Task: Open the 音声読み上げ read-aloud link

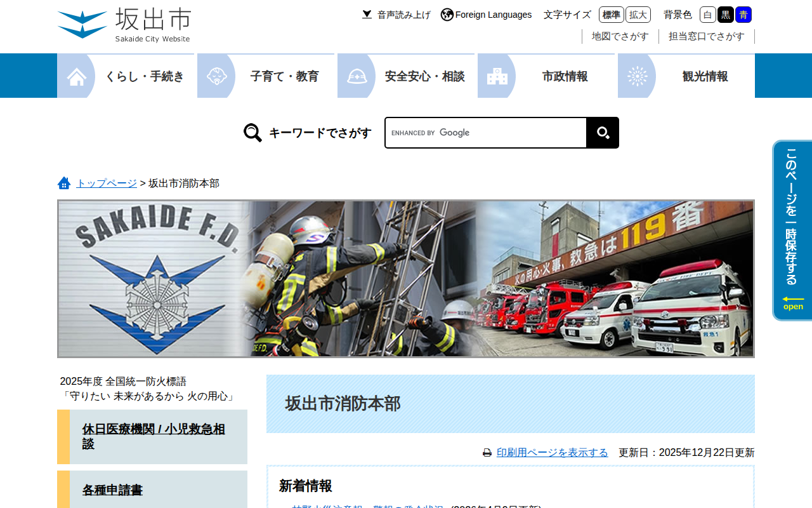Action: [396, 15]
